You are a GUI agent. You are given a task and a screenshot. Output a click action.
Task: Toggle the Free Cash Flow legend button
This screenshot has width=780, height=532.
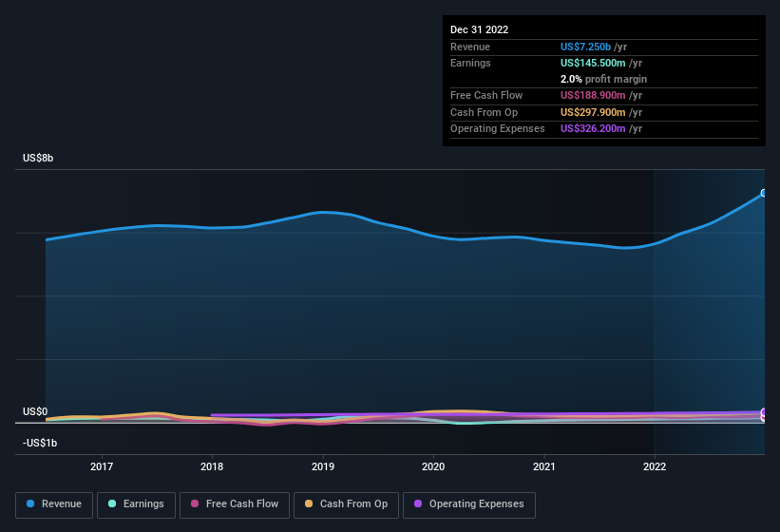(235, 505)
